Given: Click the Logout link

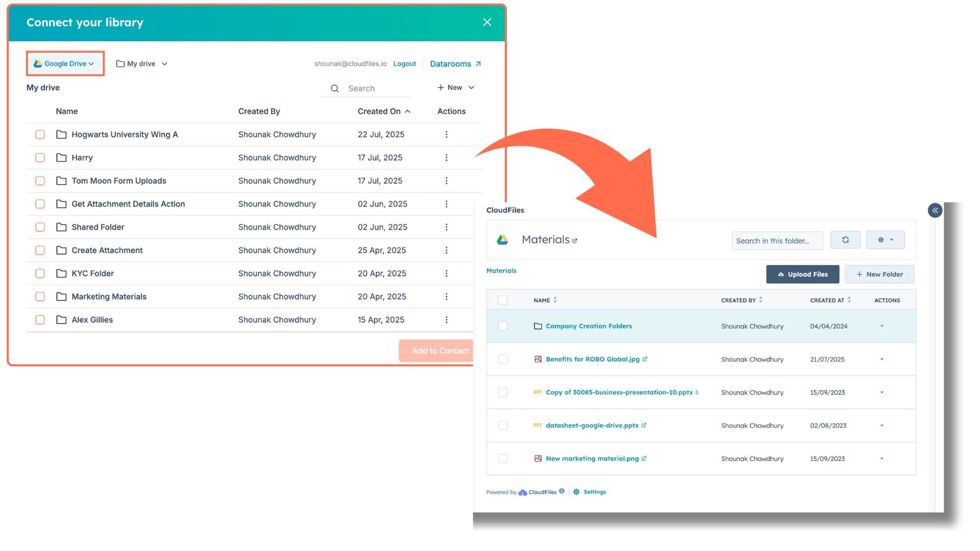Looking at the screenshot, I should click(404, 63).
